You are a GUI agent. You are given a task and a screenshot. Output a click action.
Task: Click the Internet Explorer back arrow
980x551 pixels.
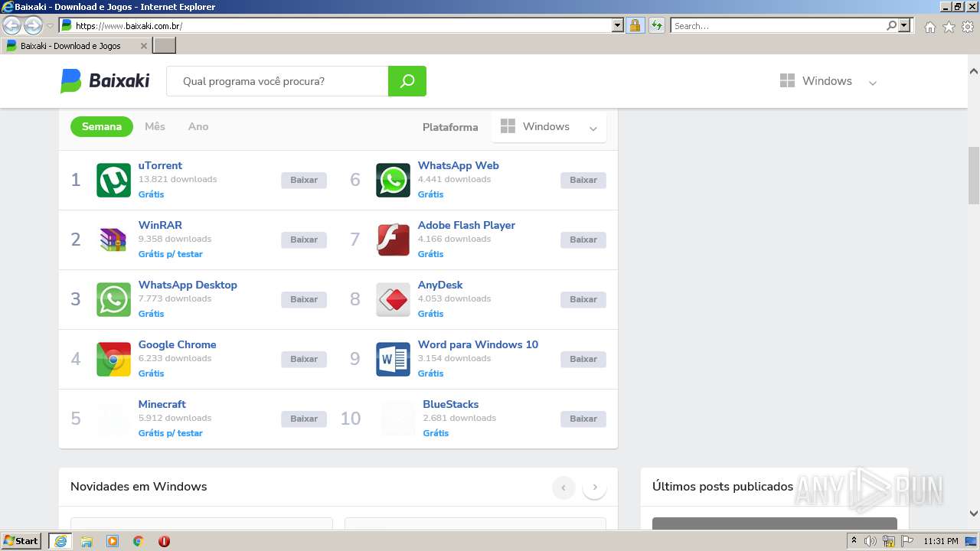click(12, 26)
